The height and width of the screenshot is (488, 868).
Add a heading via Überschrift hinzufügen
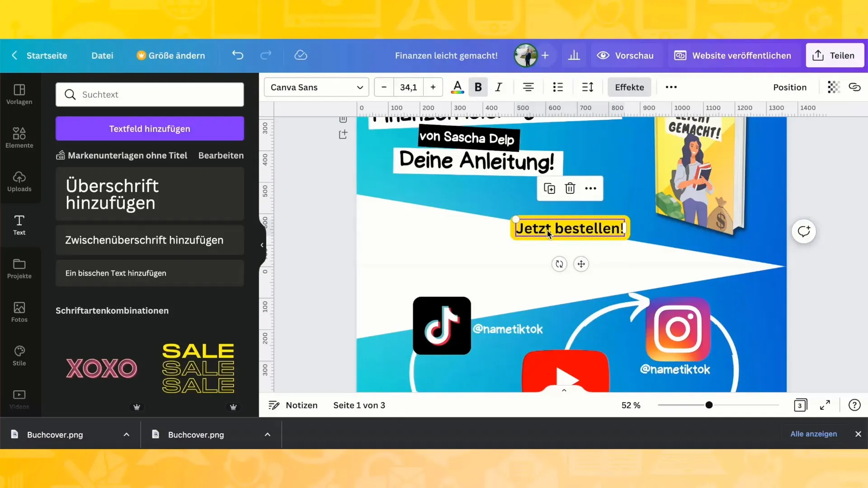coord(150,194)
